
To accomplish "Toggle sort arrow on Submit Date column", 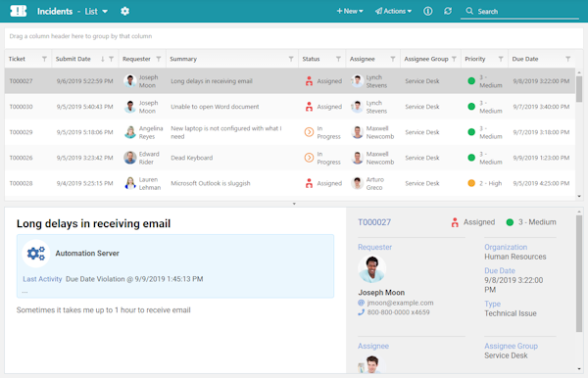I will 102,59.
